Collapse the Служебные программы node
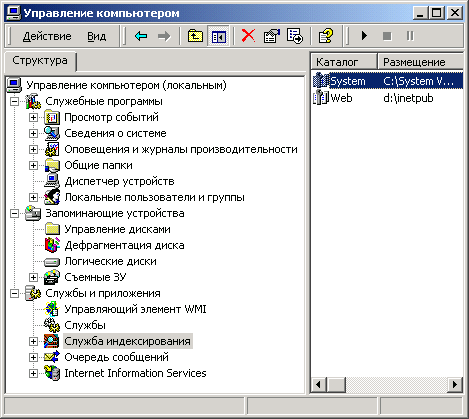The width and height of the screenshot is (469, 419). click(14, 101)
